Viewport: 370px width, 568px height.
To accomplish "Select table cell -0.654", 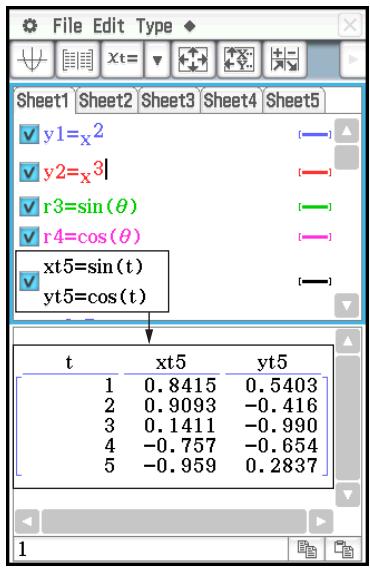I will coord(282,445).
